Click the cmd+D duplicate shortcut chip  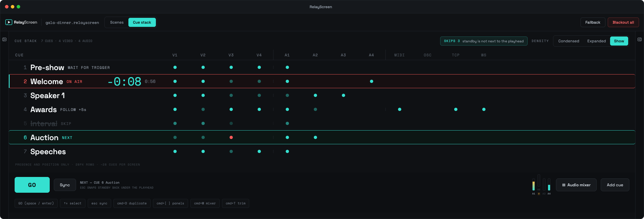click(132, 204)
